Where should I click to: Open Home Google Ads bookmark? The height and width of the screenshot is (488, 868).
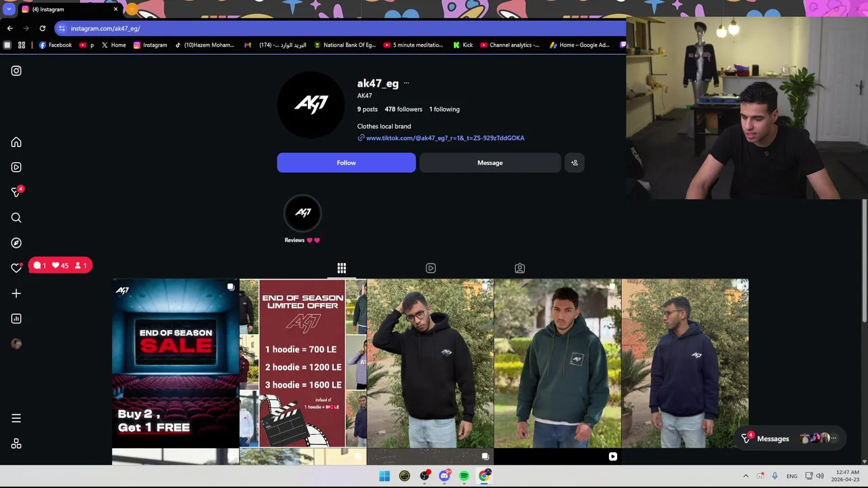click(579, 45)
